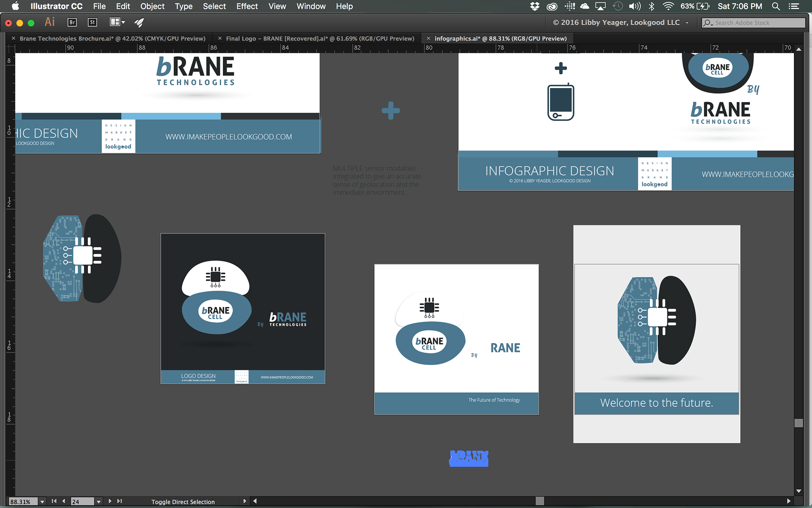
Task: Open the Help menu
Action: click(x=344, y=6)
